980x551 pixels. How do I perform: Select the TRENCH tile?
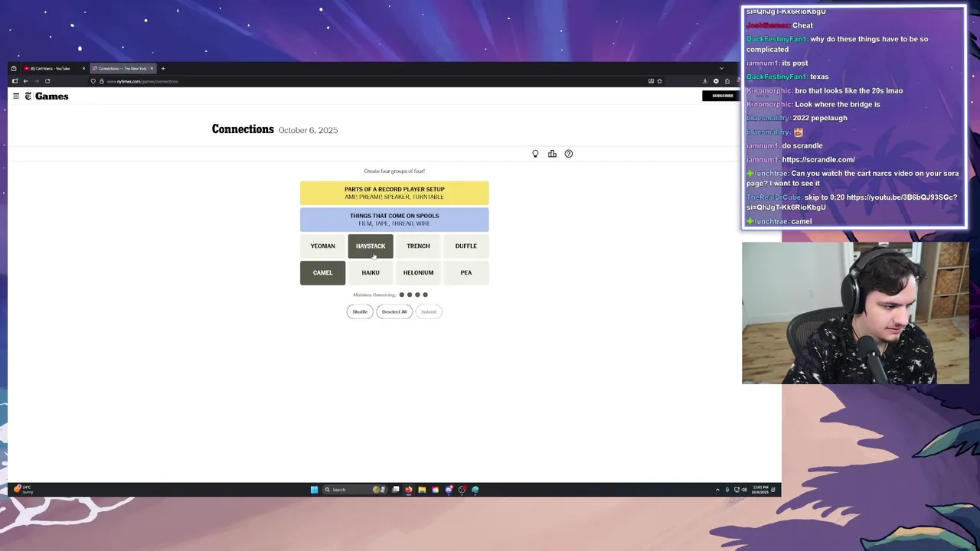(418, 246)
